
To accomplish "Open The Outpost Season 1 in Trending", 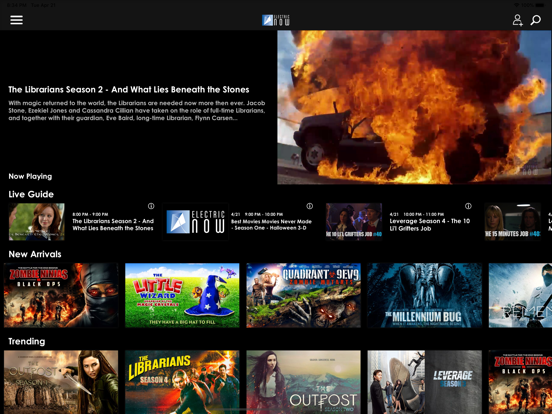I will tap(61, 382).
